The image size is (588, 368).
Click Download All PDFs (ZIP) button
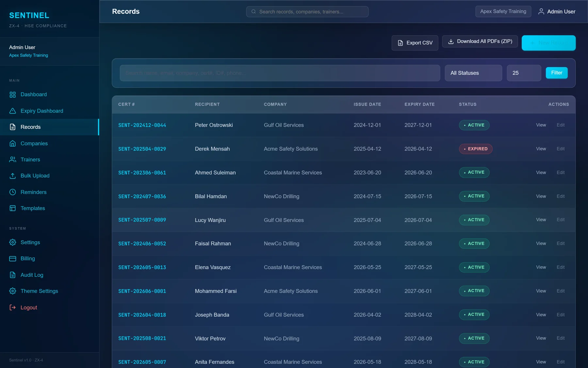point(480,42)
